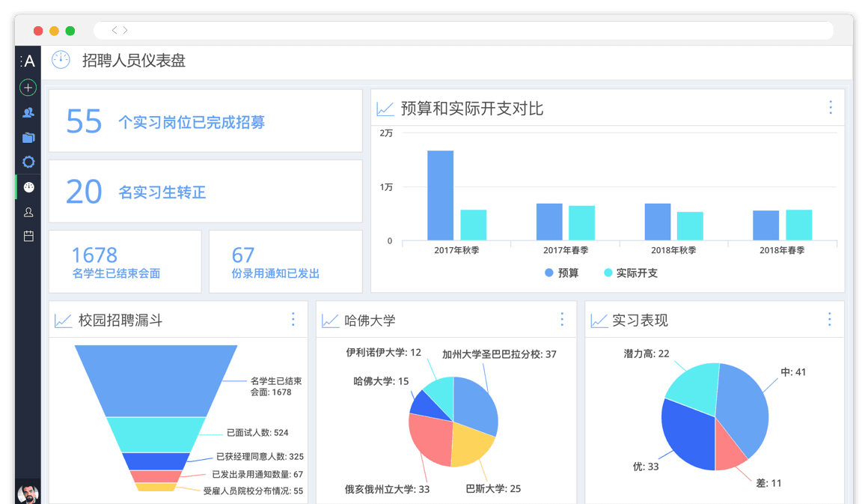
Task: Go forward with the browser forward arrow
Action: point(125,30)
